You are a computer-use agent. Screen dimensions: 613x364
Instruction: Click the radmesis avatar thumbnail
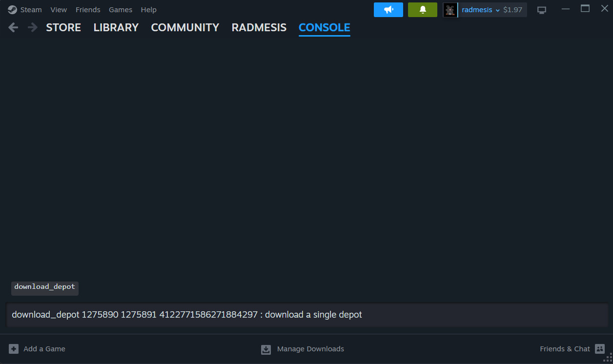click(450, 10)
